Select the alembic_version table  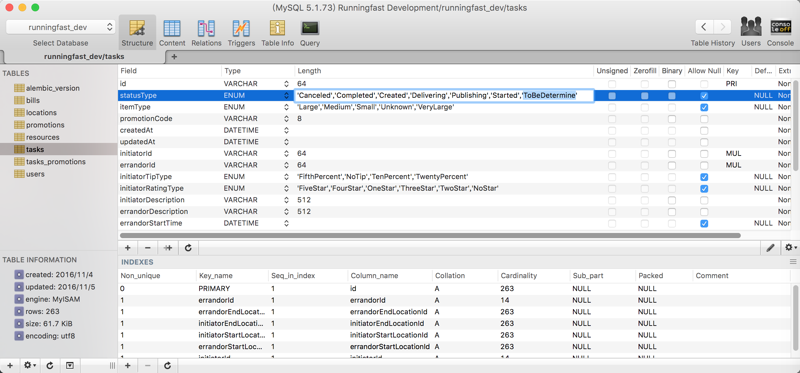[53, 88]
